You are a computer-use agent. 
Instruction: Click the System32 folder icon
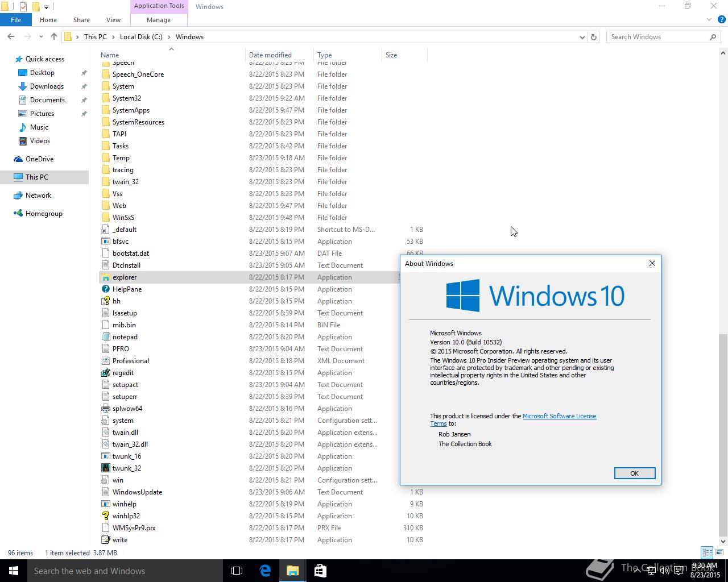point(105,98)
